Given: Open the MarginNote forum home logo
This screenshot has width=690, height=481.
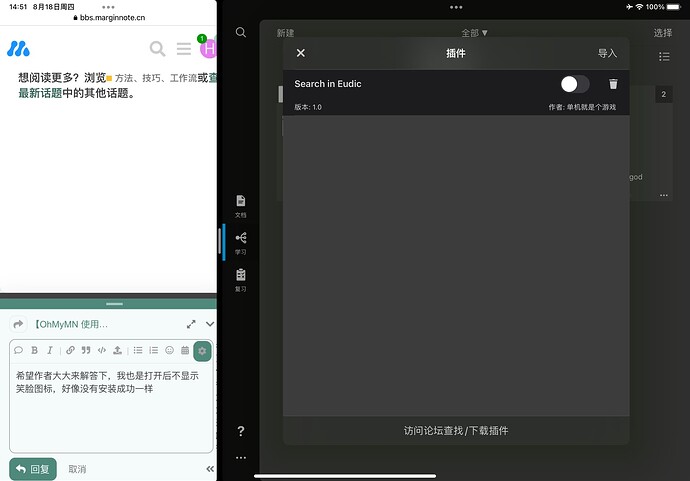Looking at the screenshot, I should 18,49.
